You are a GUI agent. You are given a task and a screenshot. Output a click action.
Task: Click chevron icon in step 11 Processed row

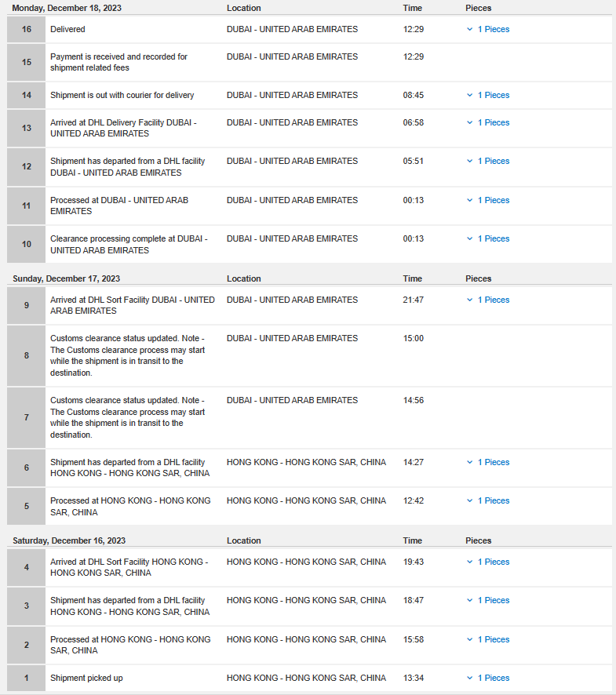(469, 200)
